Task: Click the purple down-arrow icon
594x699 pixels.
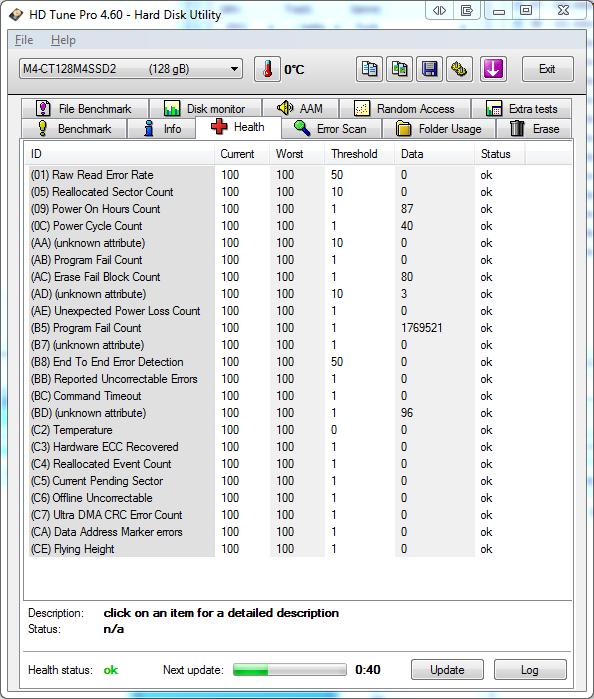Action: coord(493,69)
